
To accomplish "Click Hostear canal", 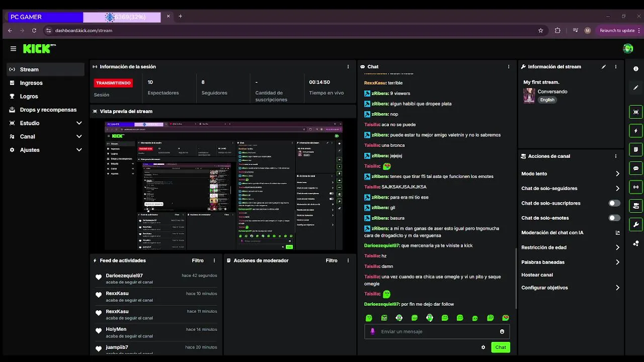I will [537, 275].
